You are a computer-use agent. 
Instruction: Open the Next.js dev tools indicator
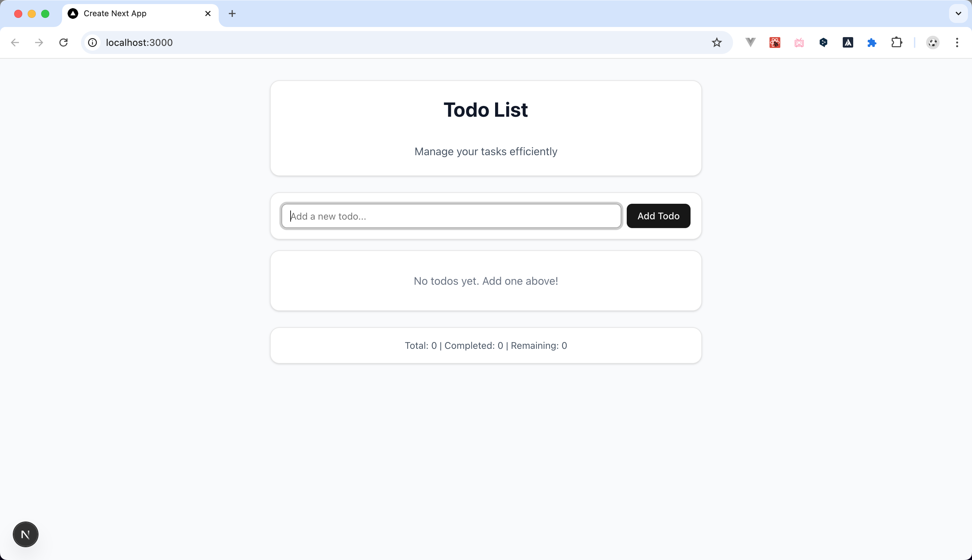pyautogui.click(x=25, y=534)
